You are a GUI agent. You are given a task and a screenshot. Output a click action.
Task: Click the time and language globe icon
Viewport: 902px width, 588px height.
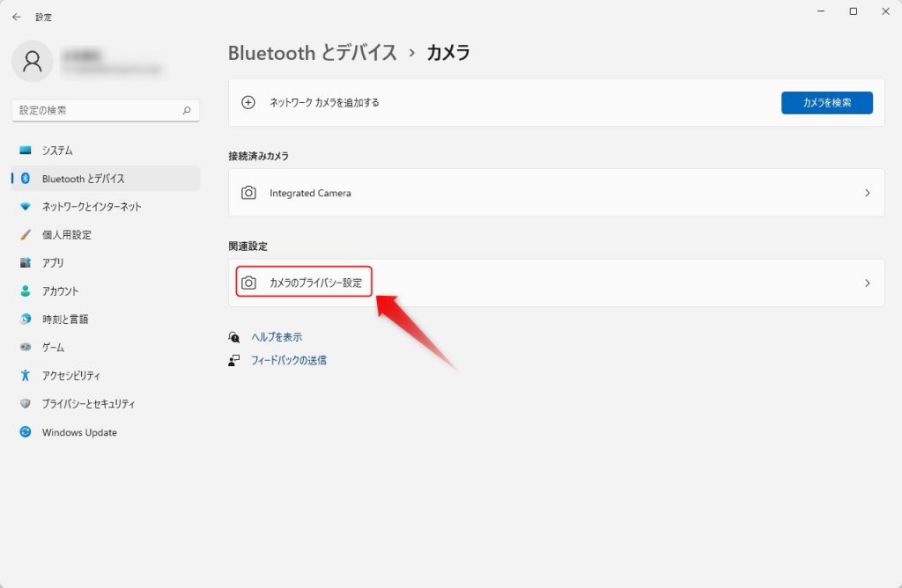26,319
